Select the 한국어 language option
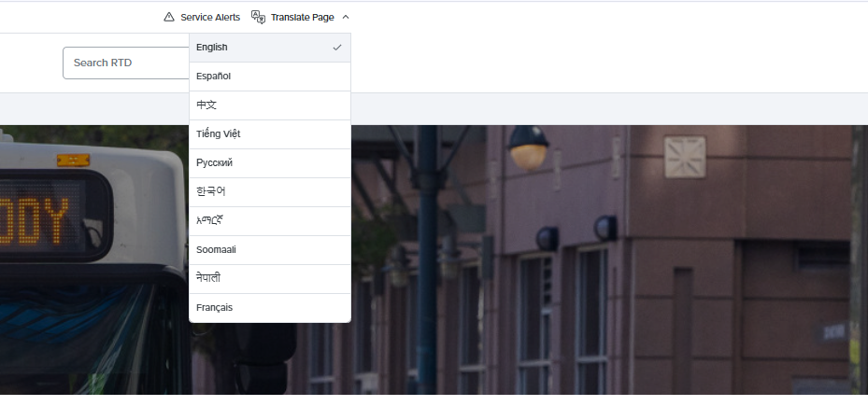The width and height of the screenshot is (868, 420). [x=270, y=191]
